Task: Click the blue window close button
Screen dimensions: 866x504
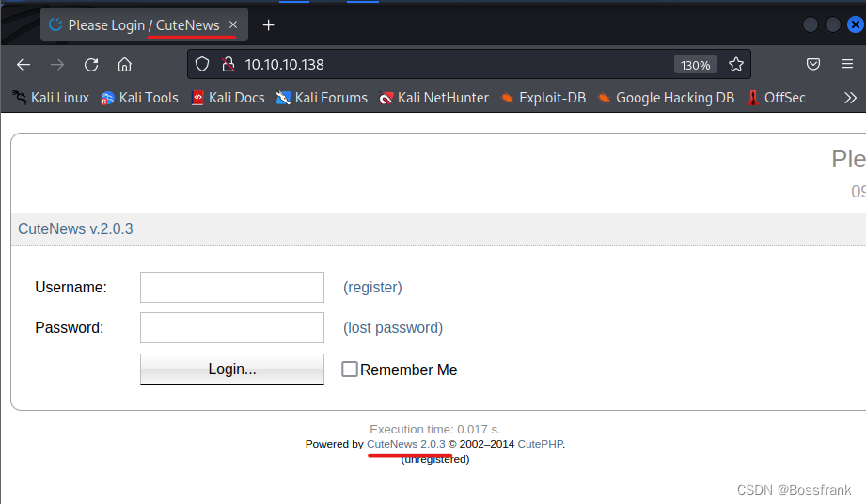Action: [x=856, y=24]
